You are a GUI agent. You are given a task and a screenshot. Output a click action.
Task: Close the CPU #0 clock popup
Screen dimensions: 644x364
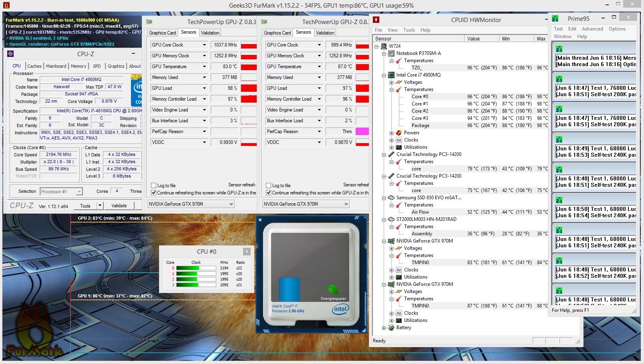(247, 251)
